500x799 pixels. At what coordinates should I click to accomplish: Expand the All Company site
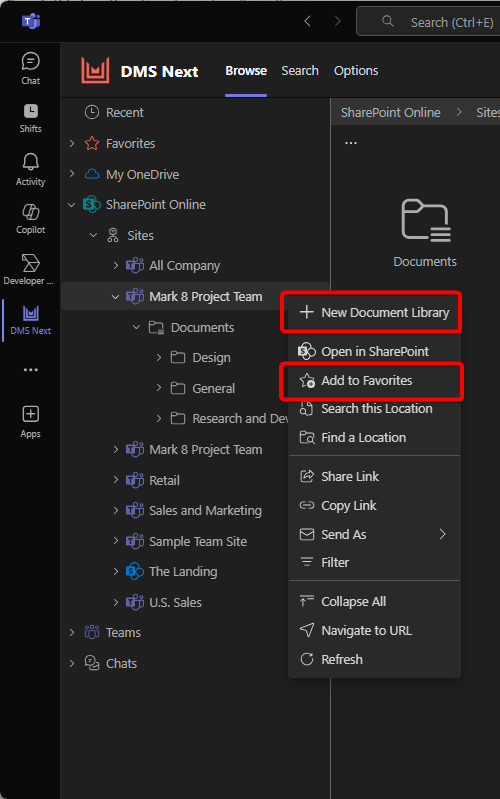(x=116, y=265)
